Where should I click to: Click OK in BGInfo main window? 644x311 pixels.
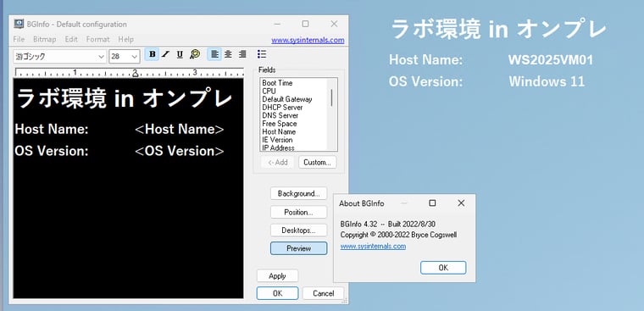pyautogui.click(x=277, y=293)
